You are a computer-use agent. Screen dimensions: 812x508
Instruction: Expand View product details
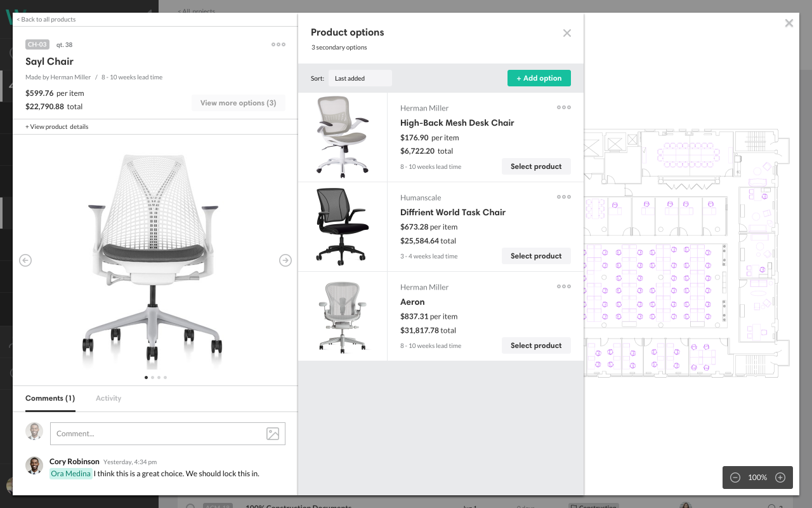click(57, 127)
